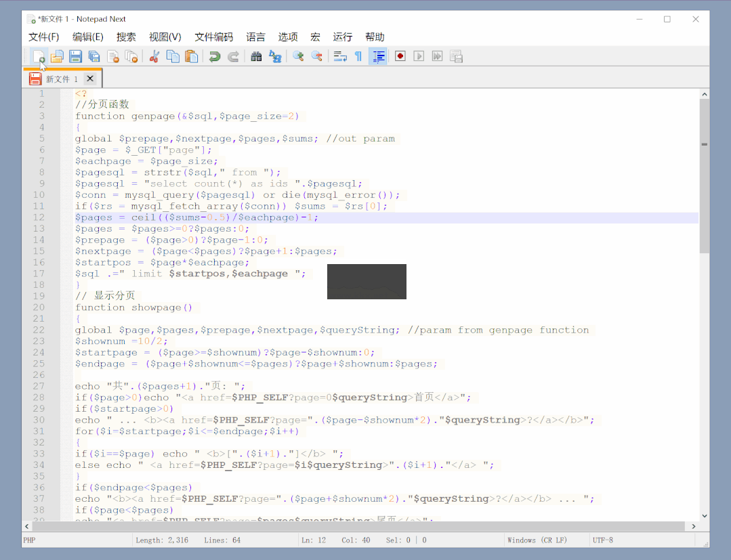
Task: Click the Zoom in magnifier icon
Action: point(297,57)
